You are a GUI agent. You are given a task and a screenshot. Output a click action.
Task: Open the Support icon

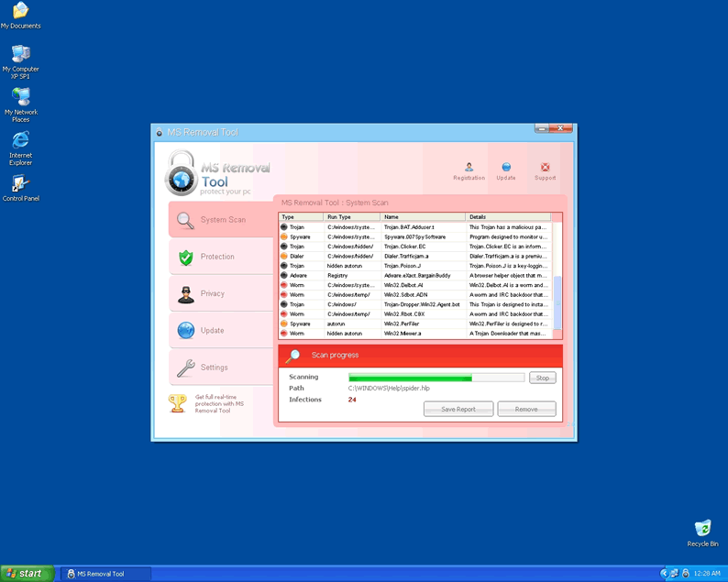point(546,169)
